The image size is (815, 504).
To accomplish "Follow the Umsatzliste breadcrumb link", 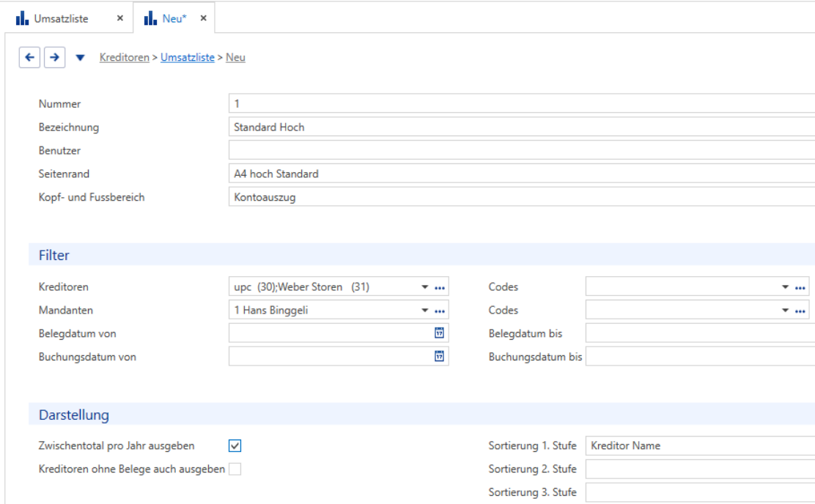I will [x=188, y=58].
